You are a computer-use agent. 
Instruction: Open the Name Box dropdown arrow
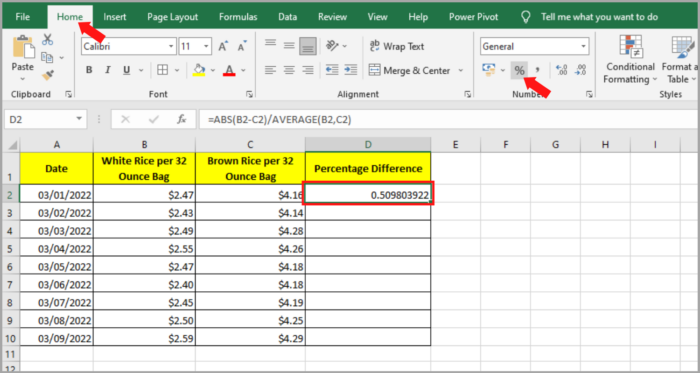point(79,119)
